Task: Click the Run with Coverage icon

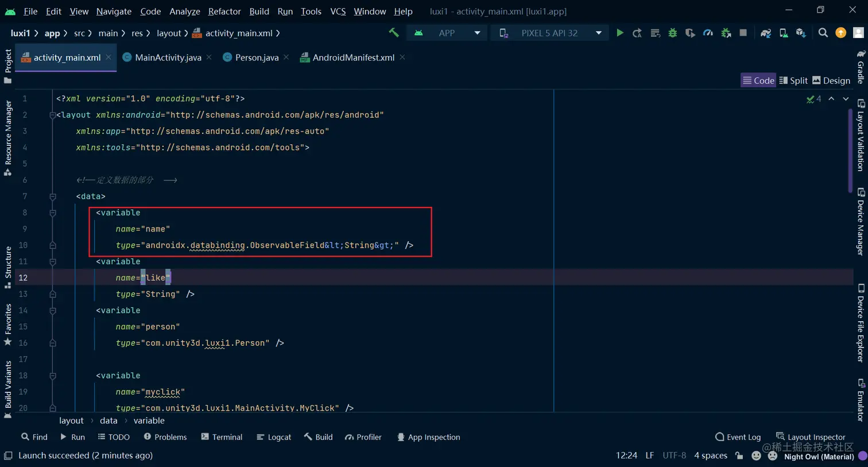Action: pos(691,33)
